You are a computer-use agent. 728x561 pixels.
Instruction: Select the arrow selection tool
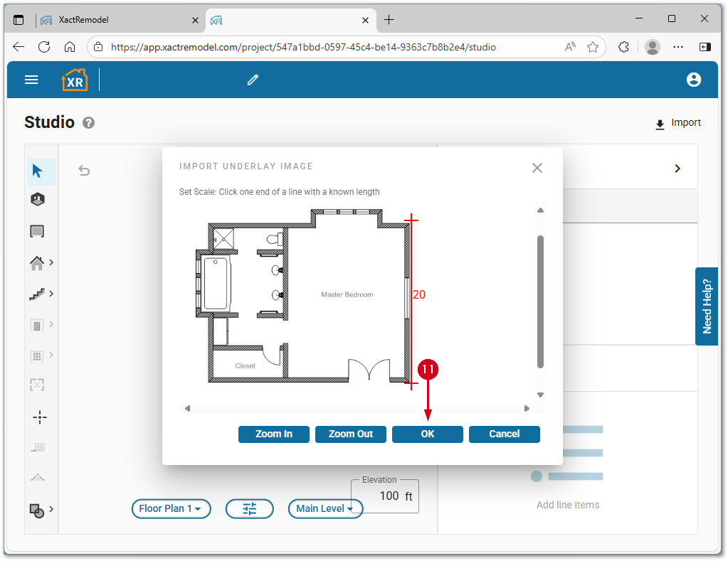pos(38,171)
